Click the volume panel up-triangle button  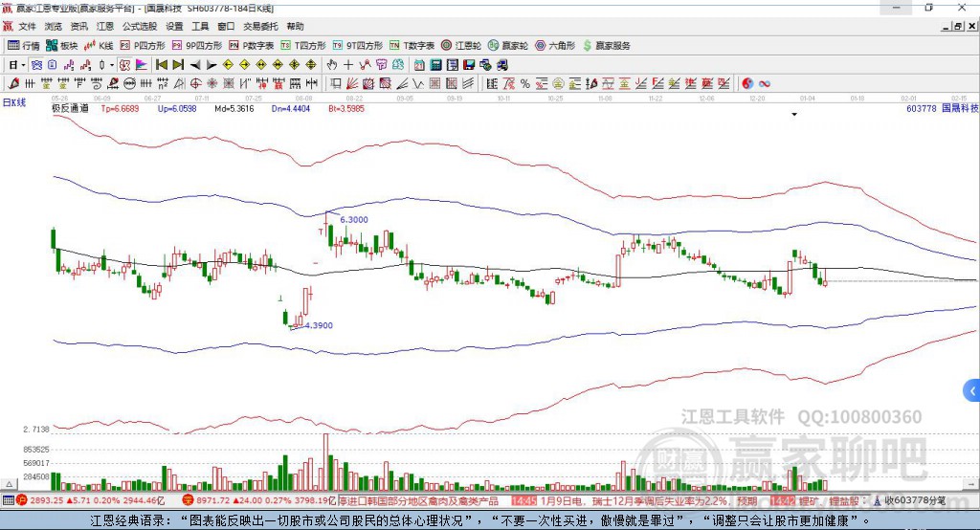pos(10,484)
